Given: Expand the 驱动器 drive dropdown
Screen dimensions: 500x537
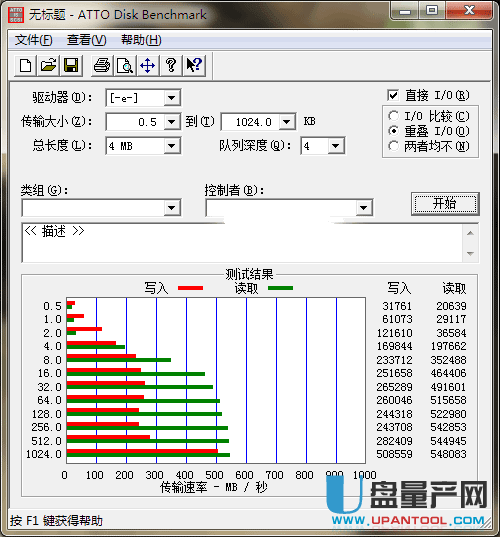Looking at the screenshot, I should coord(172,98).
